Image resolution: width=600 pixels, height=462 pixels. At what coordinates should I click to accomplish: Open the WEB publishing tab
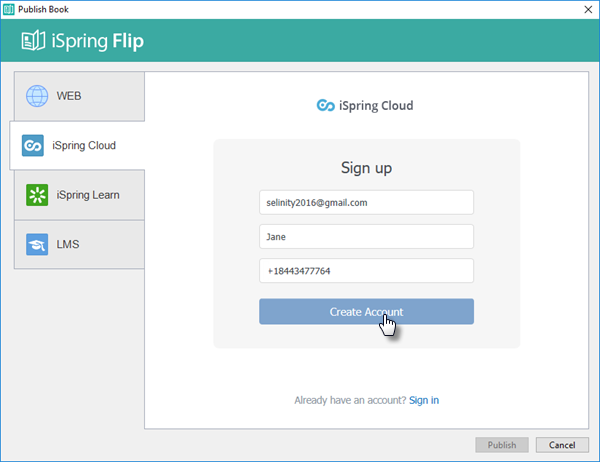[79, 96]
